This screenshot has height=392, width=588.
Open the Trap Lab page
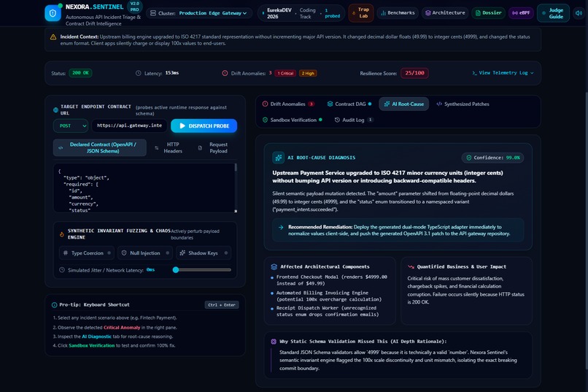pos(360,12)
